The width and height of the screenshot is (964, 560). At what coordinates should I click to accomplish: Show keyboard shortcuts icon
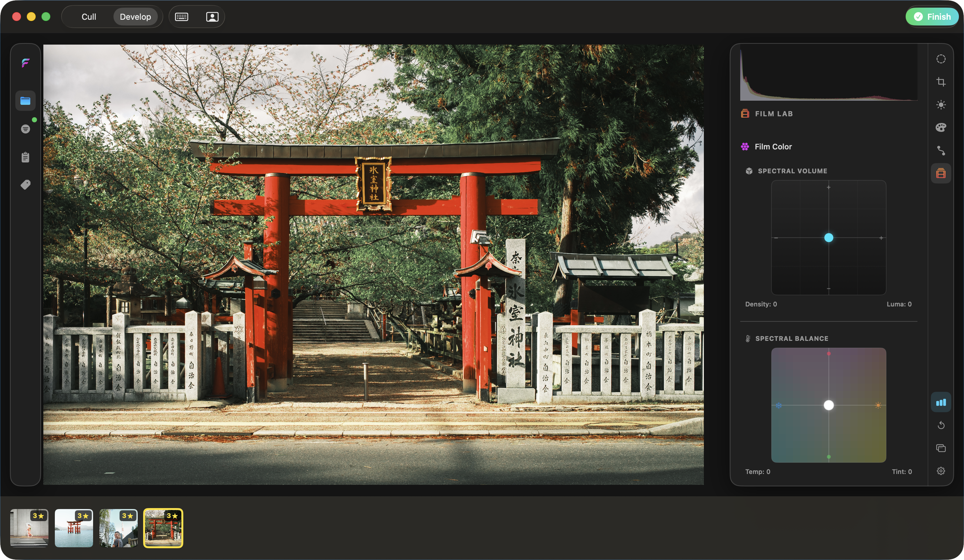pos(181,17)
